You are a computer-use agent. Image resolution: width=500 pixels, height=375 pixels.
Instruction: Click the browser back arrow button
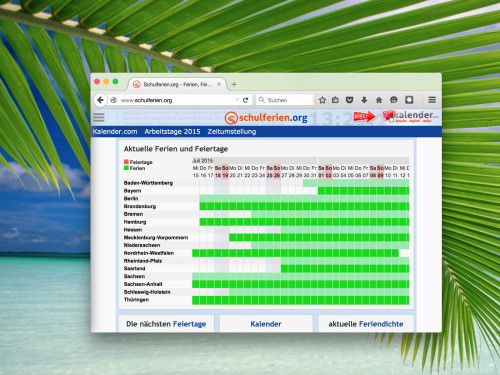(x=100, y=100)
